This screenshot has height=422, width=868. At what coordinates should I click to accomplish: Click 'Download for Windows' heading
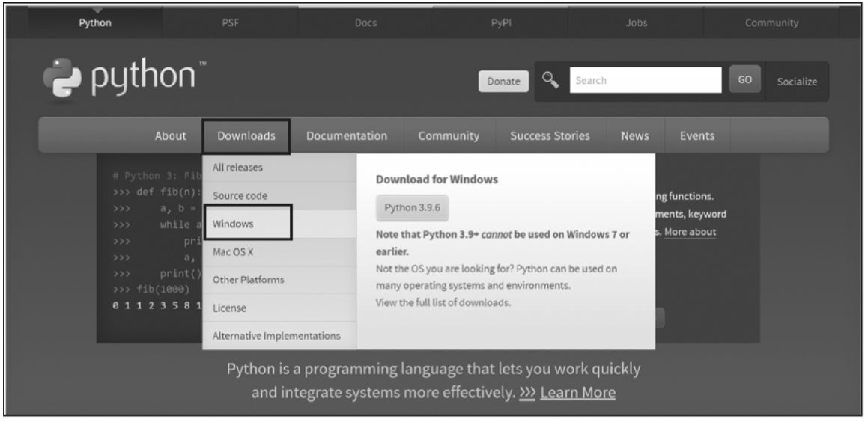[x=437, y=179]
